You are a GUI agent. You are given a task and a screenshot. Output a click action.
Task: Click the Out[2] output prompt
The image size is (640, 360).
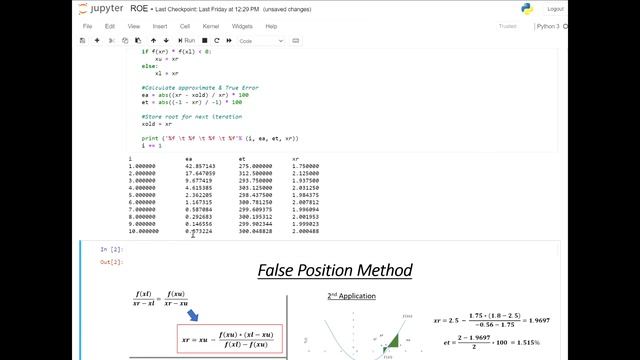click(x=111, y=262)
